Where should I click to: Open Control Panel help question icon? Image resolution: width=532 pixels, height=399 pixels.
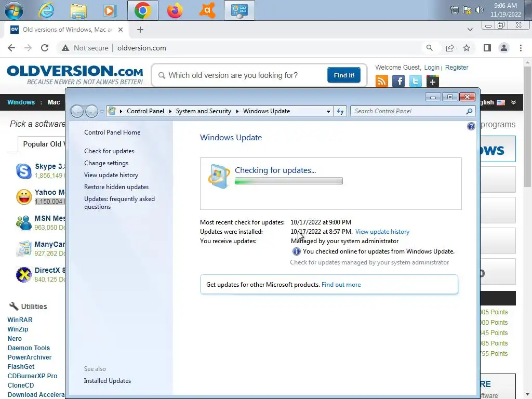(471, 127)
